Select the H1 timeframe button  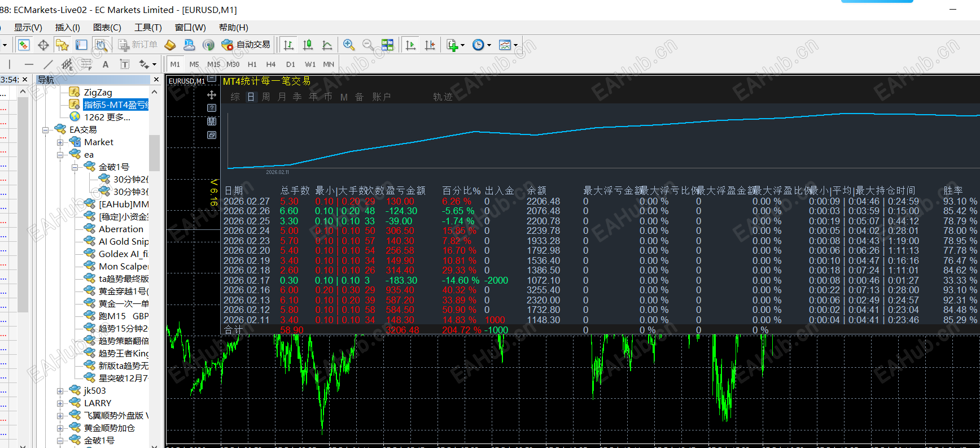(x=252, y=64)
